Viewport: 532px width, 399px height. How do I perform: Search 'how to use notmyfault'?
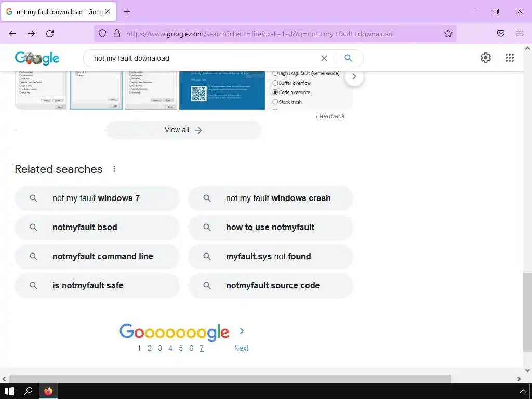coord(270,227)
